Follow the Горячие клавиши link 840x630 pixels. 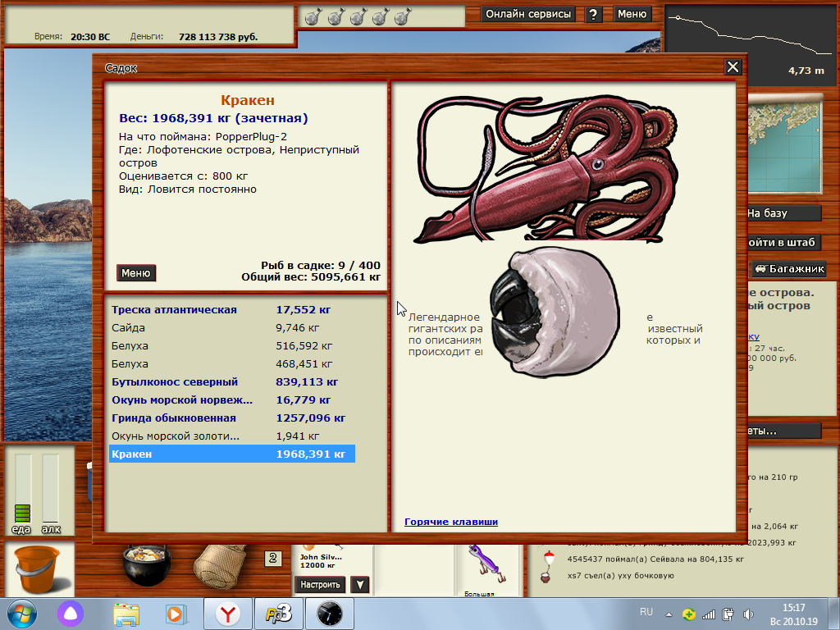coord(451,522)
